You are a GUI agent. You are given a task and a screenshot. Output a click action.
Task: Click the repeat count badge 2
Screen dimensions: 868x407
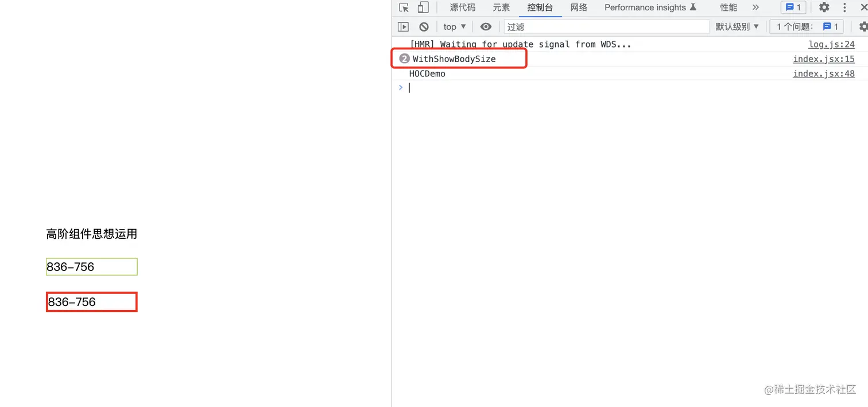404,59
